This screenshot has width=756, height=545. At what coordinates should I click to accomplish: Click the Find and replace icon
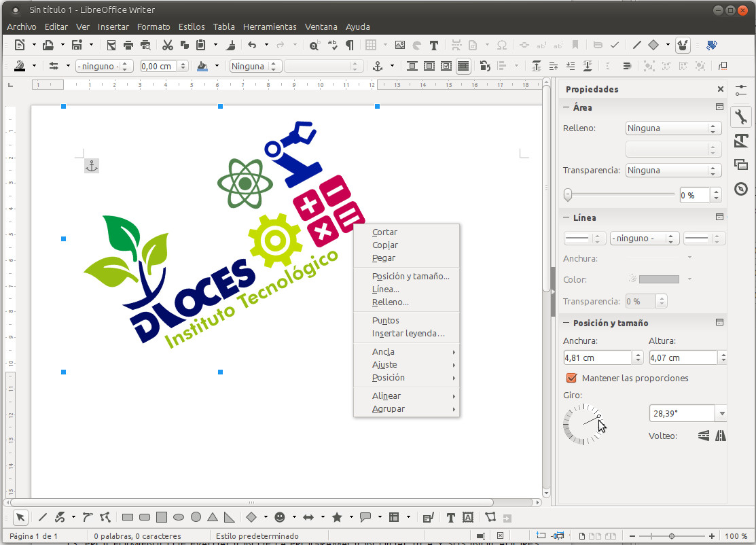[x=314, y=46]
